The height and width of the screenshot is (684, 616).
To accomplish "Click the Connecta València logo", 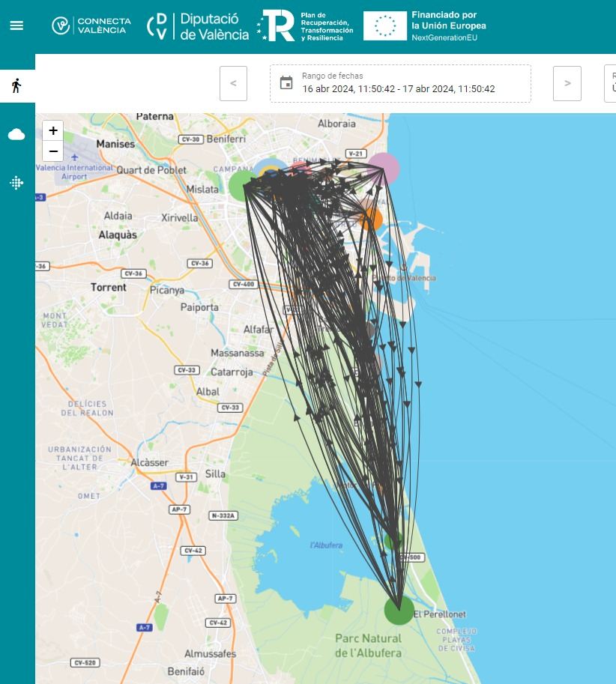I will pos(91,25).
